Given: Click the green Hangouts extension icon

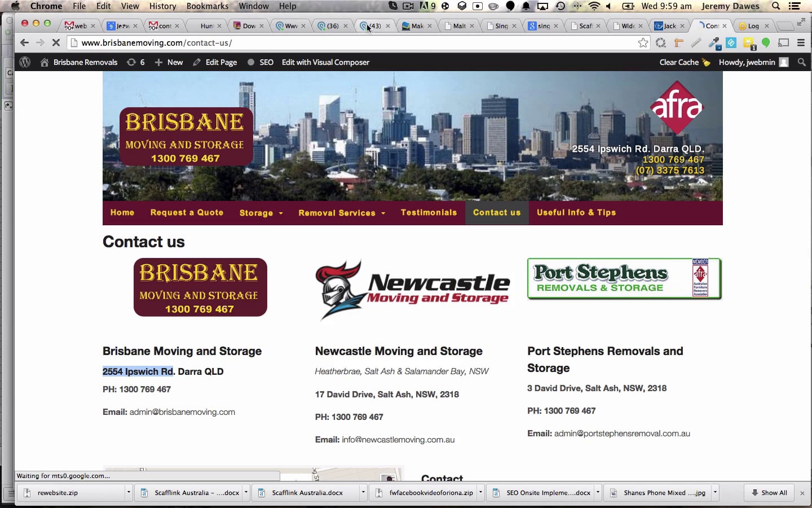Looking at the screenshot, I should (x=766, y=43).
